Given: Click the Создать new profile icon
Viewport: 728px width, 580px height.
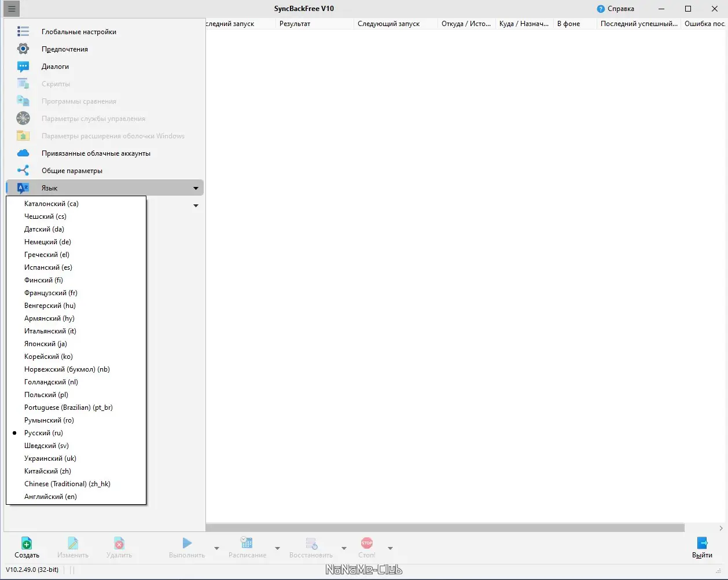Looking at the screenshot, I should (27, 543).
